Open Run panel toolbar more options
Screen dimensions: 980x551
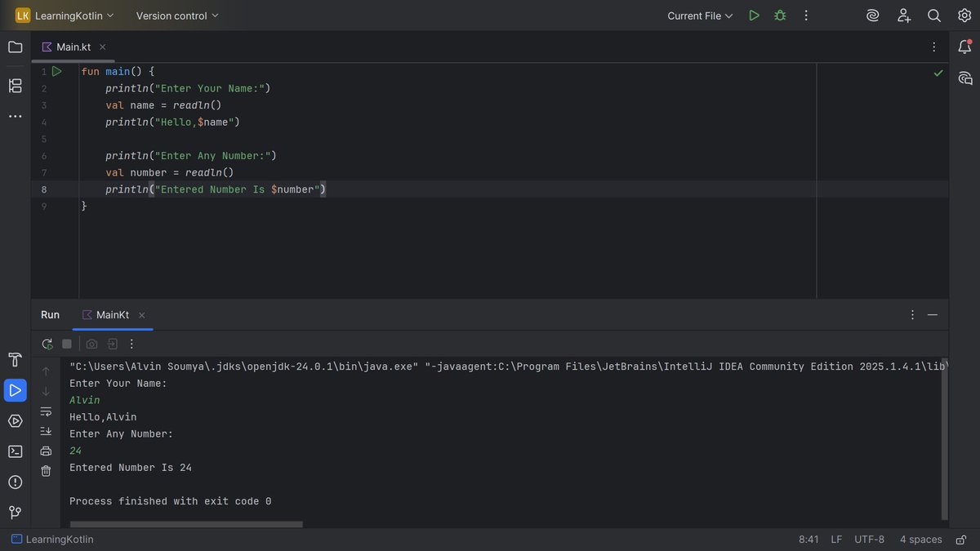131,344
